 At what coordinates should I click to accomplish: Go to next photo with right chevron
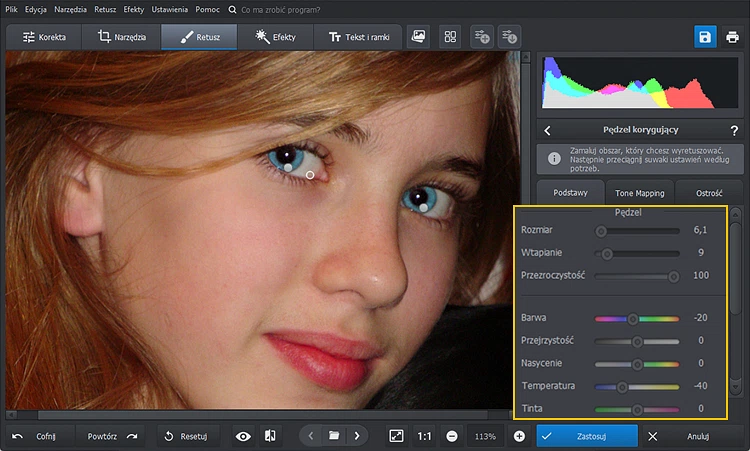[x=357, y=436]
